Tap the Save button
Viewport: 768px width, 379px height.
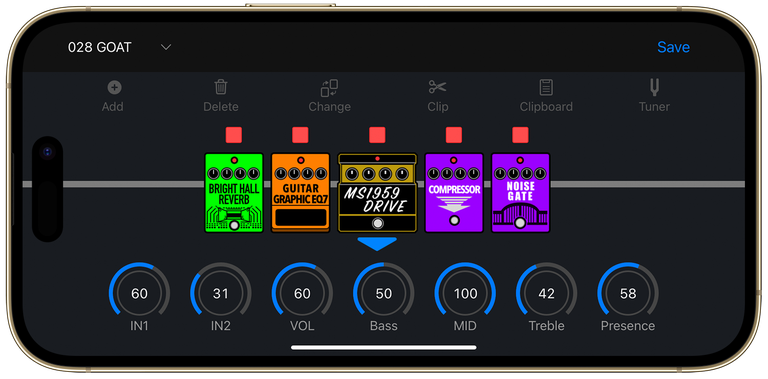pos(673,47)
